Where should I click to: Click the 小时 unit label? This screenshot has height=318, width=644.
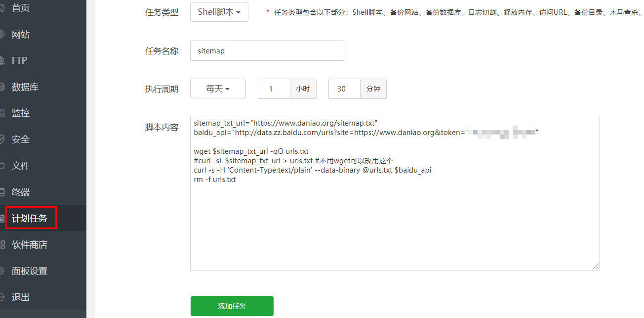303,89
